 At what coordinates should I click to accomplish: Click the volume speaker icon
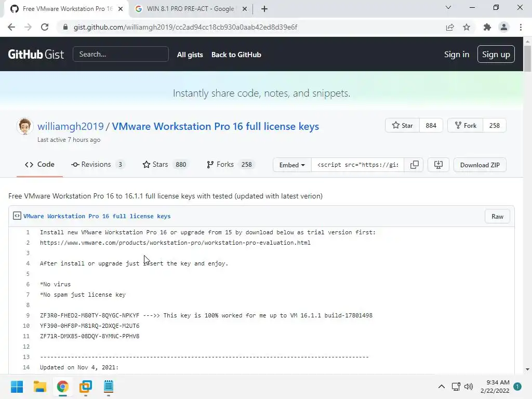(x=469, y=387)
